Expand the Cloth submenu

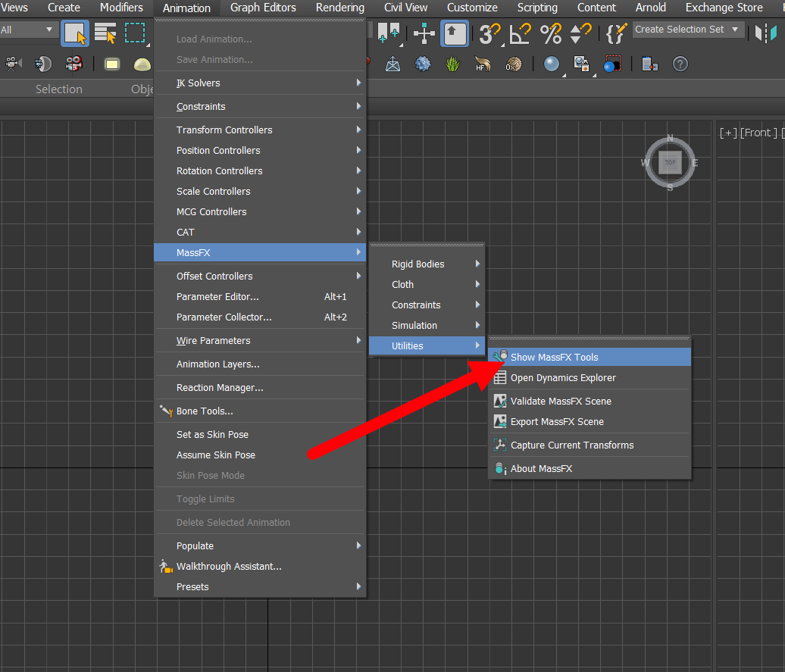click(427, 284)
